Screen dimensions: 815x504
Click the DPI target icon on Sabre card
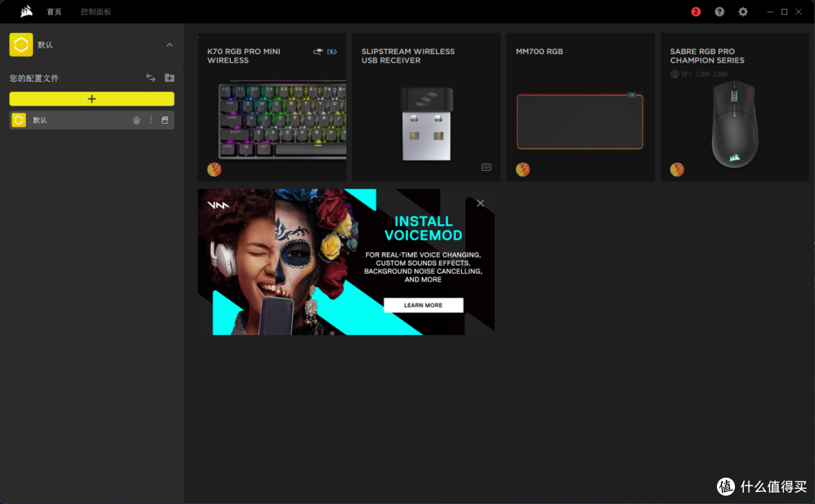675,74
